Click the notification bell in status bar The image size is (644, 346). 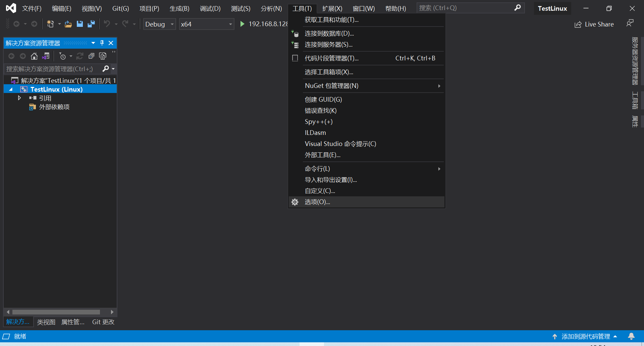point(632,336)
